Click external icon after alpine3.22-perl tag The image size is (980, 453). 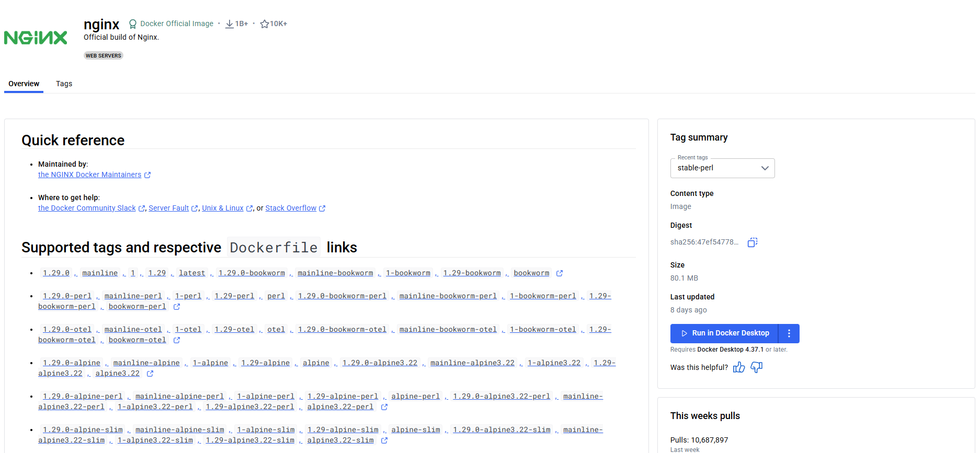[x=384, y=407]
